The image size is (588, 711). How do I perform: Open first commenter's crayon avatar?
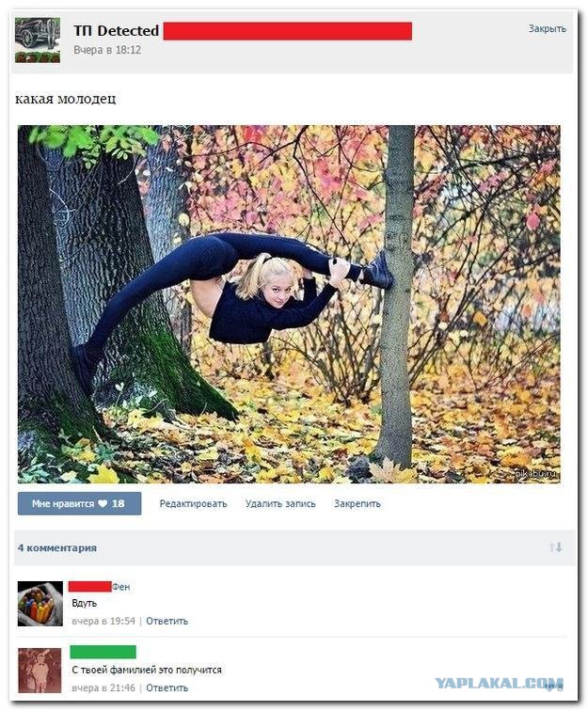(x=40, y=604)
